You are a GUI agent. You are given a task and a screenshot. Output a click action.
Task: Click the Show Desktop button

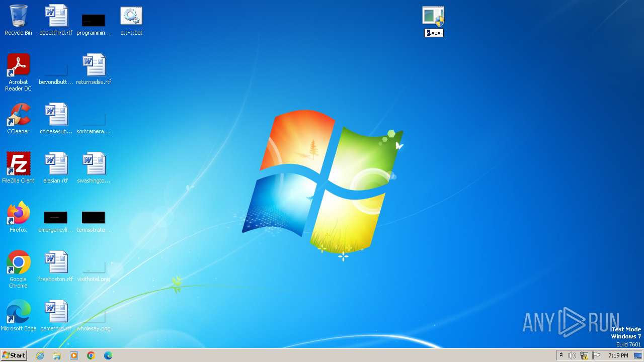pyautogui.click(x=639, y=355)
